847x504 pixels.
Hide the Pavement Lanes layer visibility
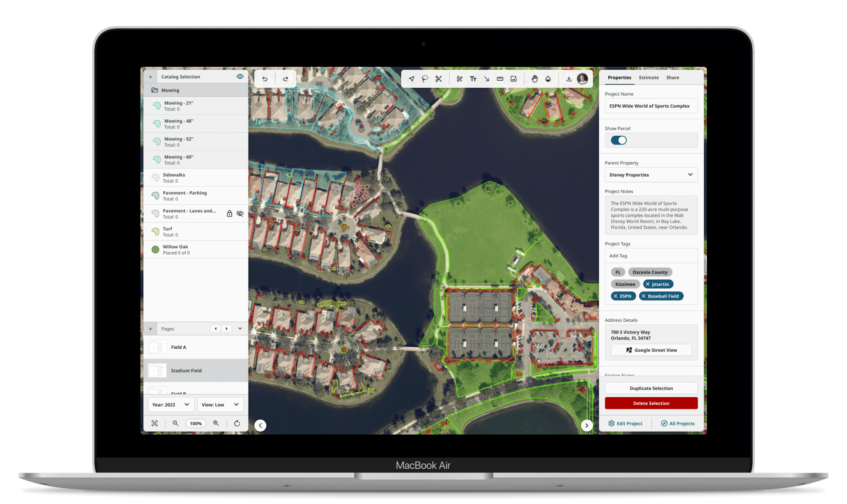coord(240,214)
